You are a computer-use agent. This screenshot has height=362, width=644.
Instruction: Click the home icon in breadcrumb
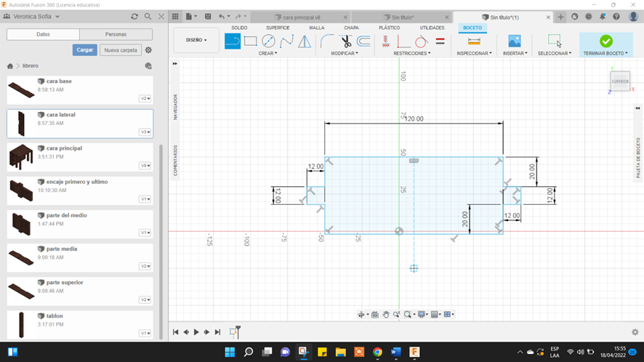click(10, 66)
